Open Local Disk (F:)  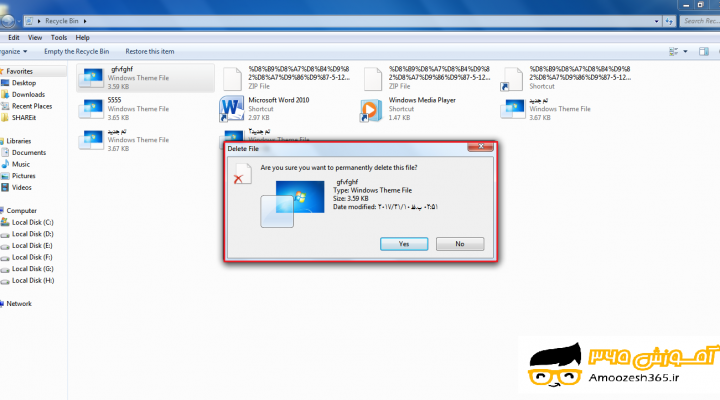32,257
